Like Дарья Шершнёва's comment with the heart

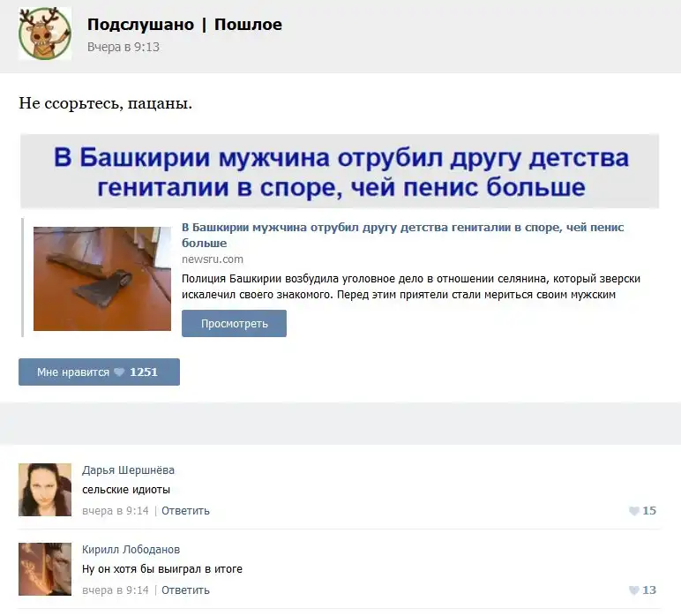click(634, 511)
